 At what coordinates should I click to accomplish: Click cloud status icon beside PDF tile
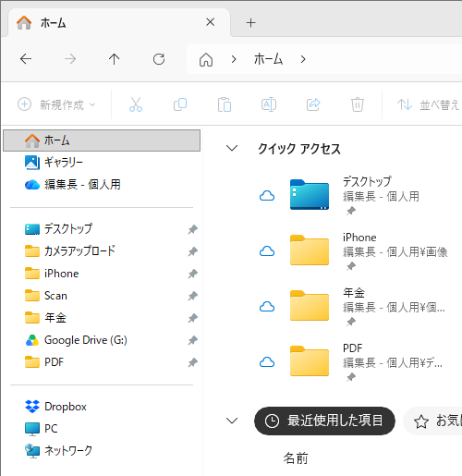click(x=267, y=362)
